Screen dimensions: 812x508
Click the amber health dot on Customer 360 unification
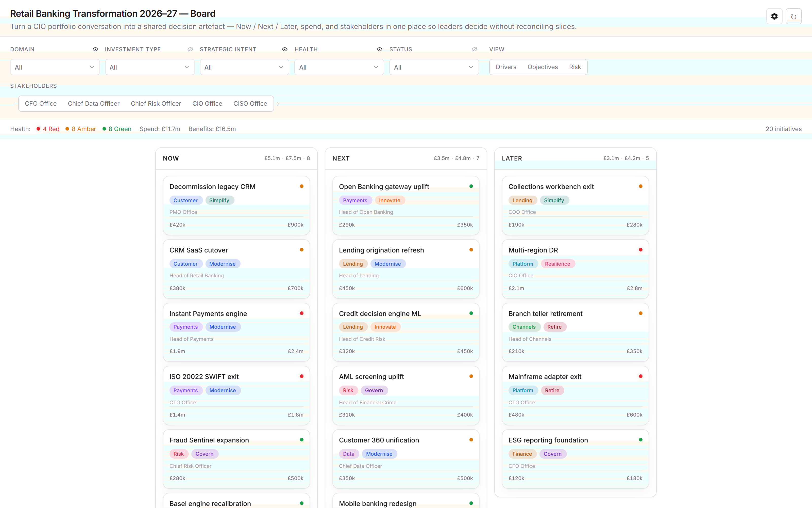click(471, 440)
